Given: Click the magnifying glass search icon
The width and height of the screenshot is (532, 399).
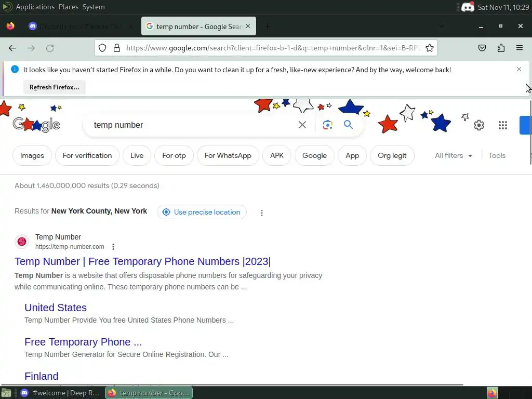Looking at the screenshot, I should tap(348, 125).
